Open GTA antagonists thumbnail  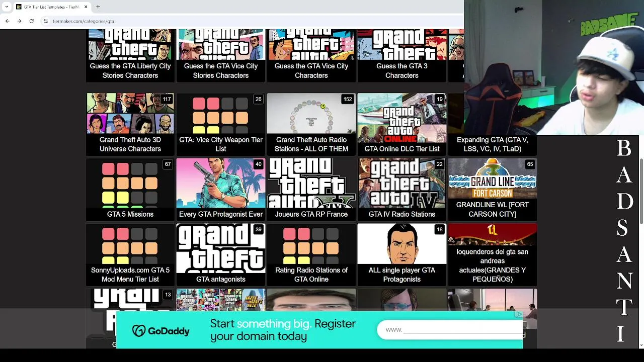click(x=221, y=248)
